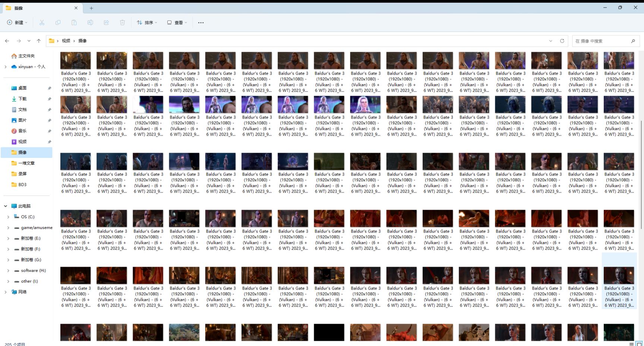Click the pin icon beside 图片
This screenshot has width=644, height=346.
[x=49, y=120]
